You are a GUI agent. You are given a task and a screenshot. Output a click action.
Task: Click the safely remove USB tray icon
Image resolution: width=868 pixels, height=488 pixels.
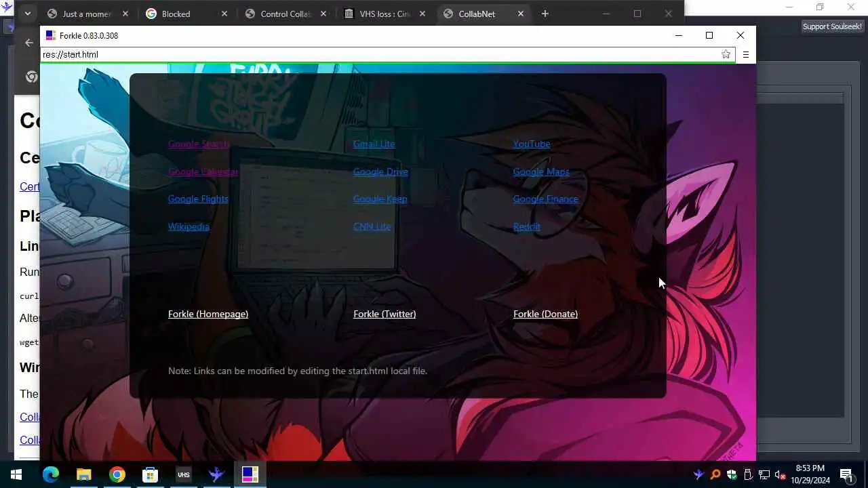coord(748,474)
